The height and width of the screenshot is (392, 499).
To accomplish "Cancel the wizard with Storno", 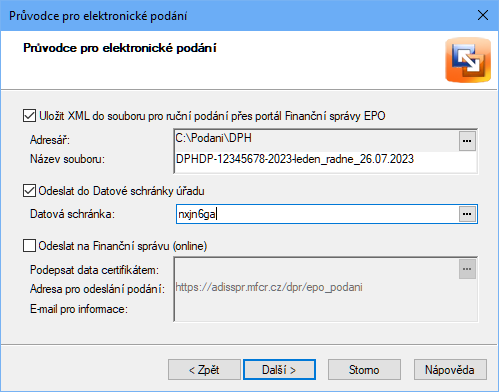I will 364,370.
